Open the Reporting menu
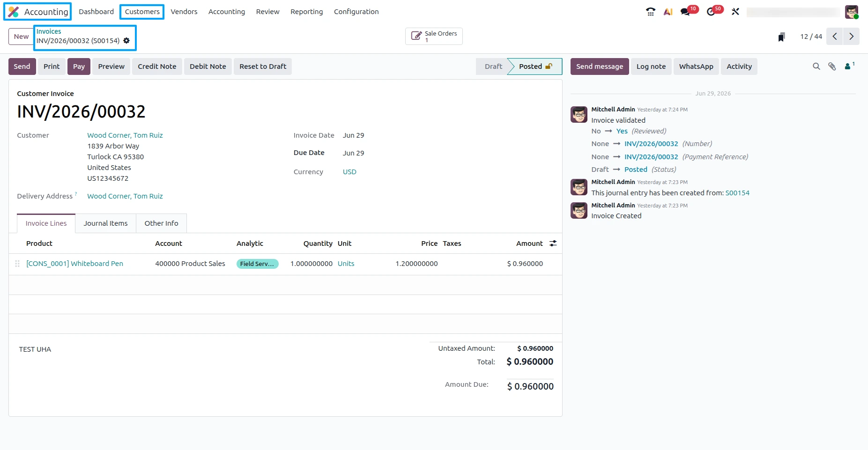 point(306,12)
